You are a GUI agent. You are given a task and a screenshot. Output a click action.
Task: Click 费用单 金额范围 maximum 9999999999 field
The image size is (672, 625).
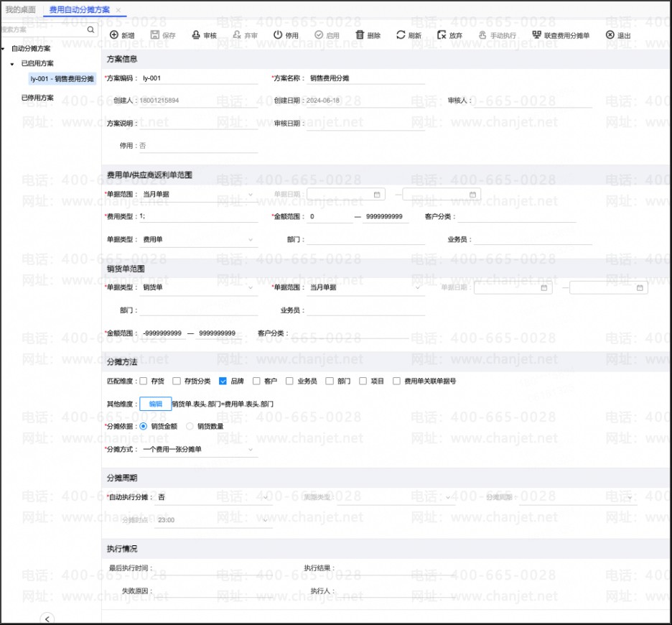click(386, 217)
